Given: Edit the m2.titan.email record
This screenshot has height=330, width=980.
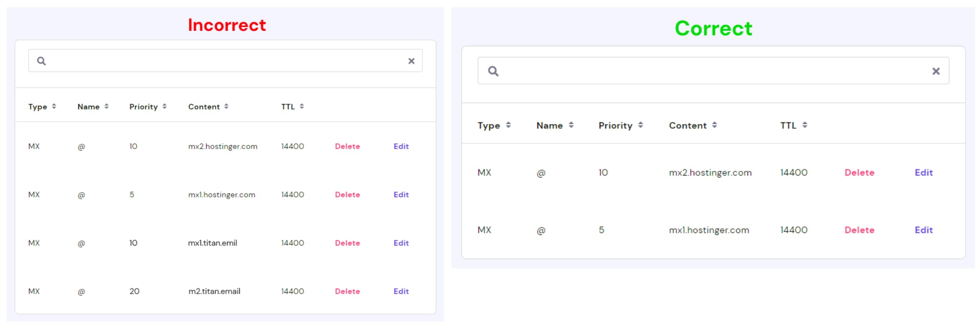Looking at the screenshot, I should point(401,291).
